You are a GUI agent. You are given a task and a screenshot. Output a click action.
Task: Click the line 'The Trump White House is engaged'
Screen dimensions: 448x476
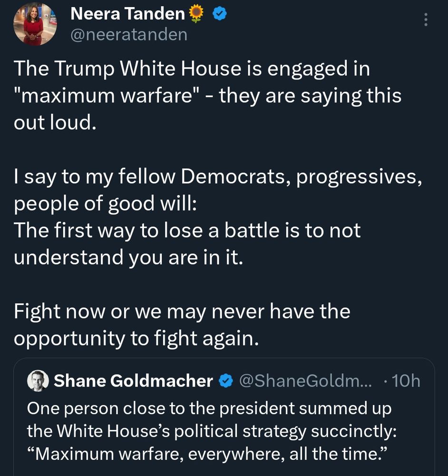[192, 69]
